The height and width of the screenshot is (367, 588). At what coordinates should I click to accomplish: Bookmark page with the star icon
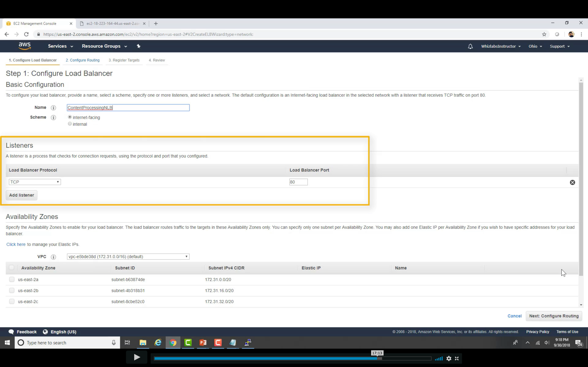(x=544, y=34)
